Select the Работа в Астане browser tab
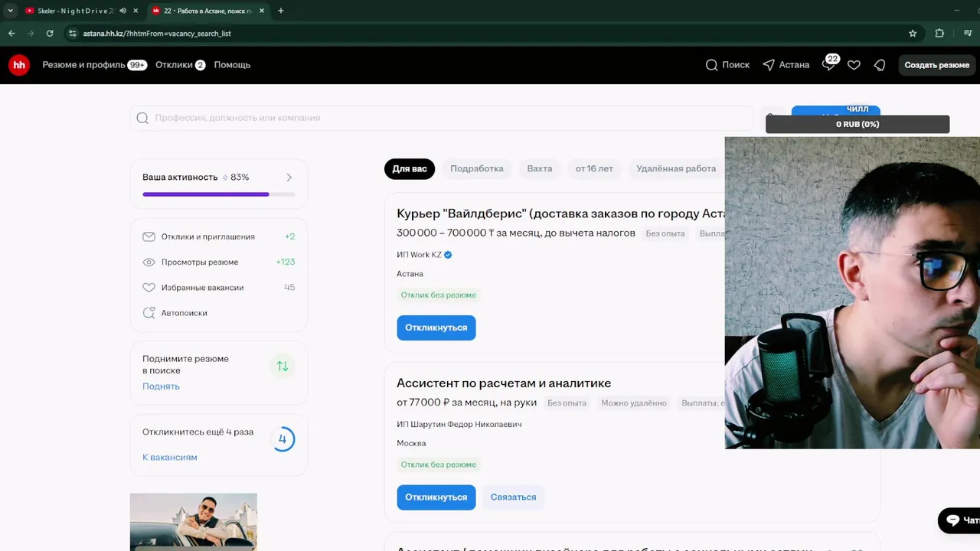 click(208, 11)
